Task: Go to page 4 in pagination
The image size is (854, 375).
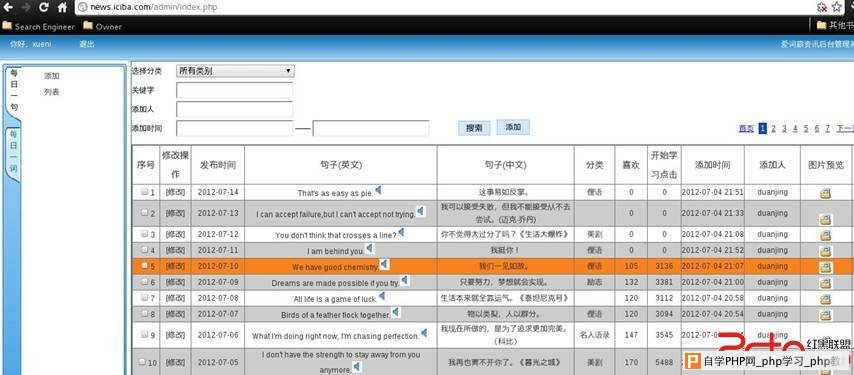Action: click(795, 128)
